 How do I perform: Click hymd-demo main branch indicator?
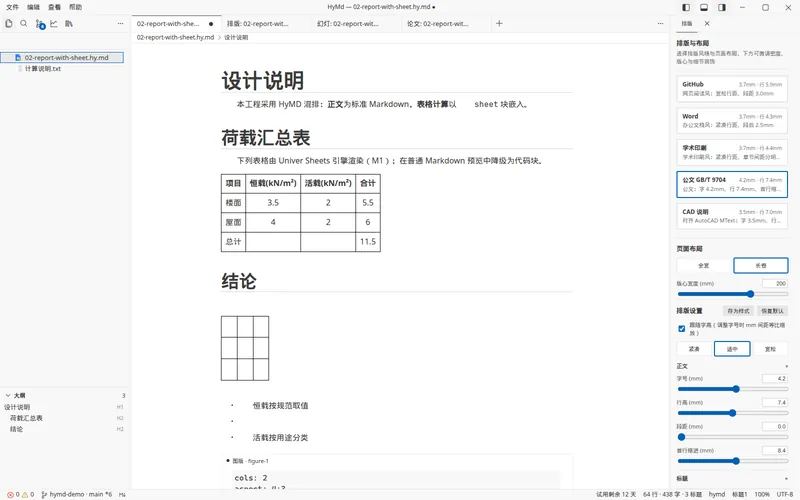pyautogui.click(x=76, y=494)
